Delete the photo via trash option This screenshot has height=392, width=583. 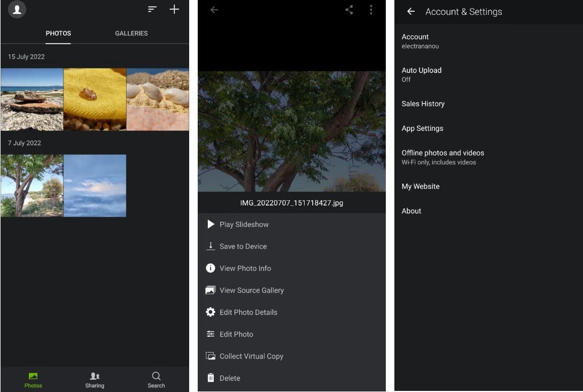[229, 378]
